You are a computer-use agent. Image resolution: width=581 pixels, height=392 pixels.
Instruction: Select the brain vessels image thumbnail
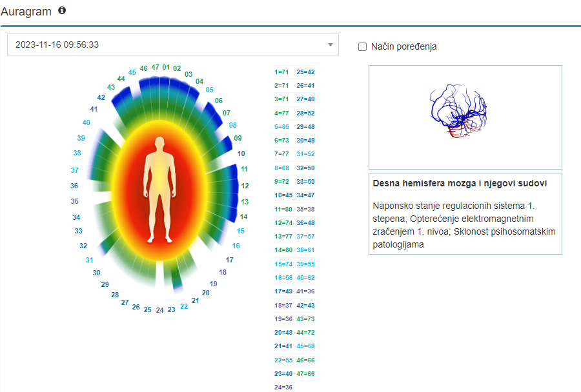click(x=464, y=117)
